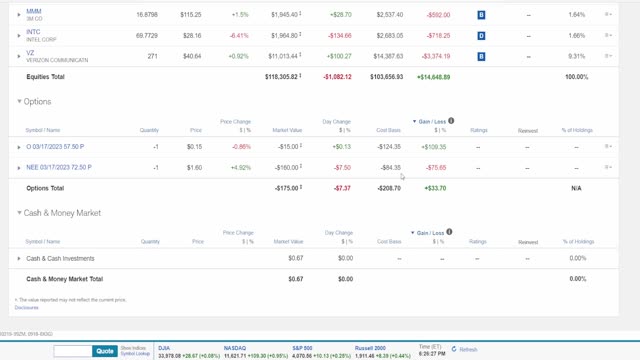
Task: Select NEE option price $1.60
Action: point(194,168)
